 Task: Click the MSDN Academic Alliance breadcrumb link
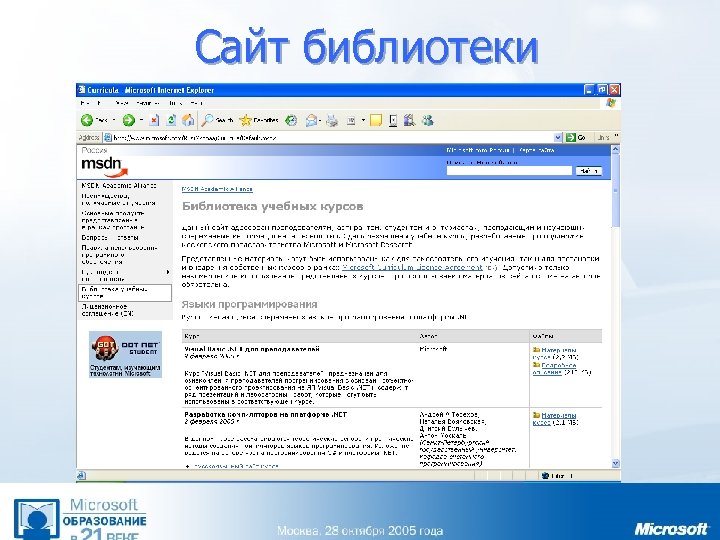pyautogui.click(x=217, y=189)
